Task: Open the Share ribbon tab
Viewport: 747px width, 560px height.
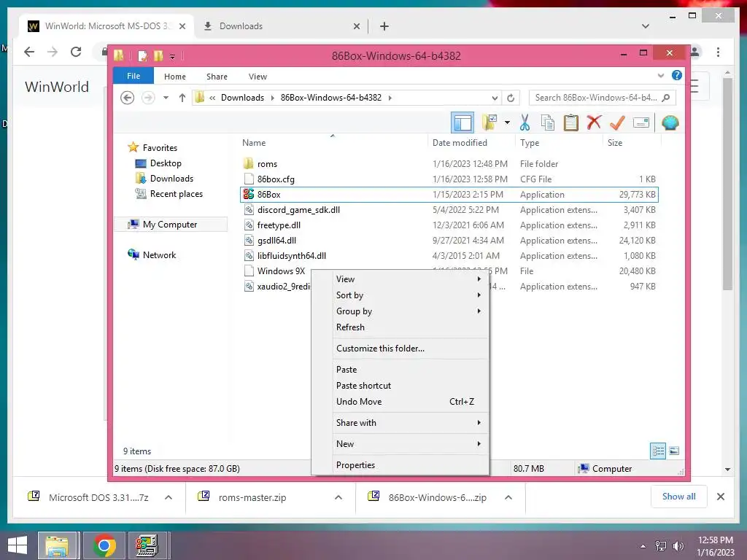Action: tap(217, 77)
